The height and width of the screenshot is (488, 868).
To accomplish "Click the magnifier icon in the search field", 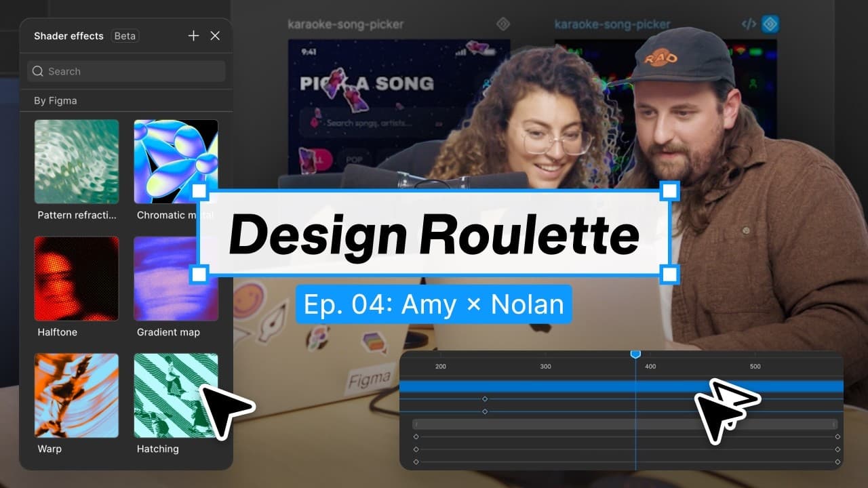I will [38, 71].
